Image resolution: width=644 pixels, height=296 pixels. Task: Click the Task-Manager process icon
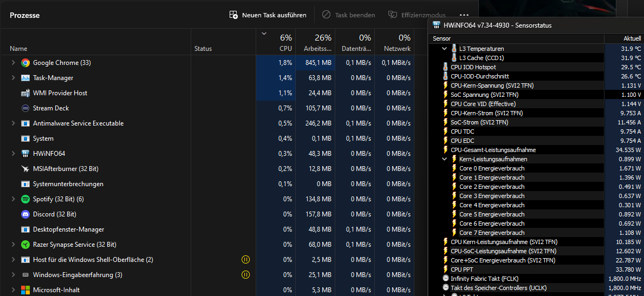point(25,78)
